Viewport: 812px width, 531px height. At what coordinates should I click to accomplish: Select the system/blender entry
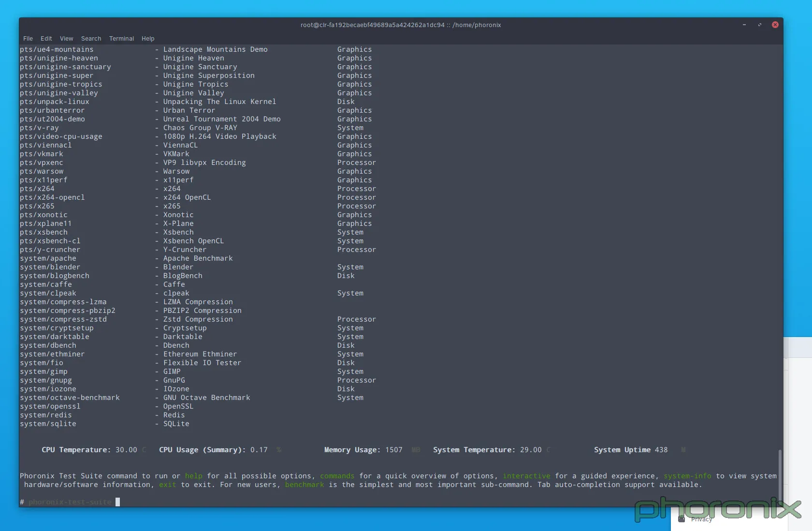(x=50, y=267)
